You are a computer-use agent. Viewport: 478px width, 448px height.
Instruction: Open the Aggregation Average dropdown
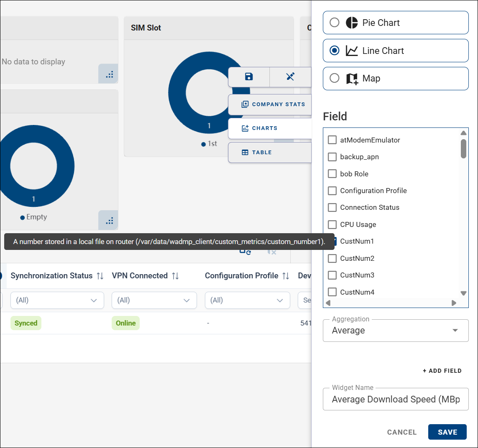(395, 331)
